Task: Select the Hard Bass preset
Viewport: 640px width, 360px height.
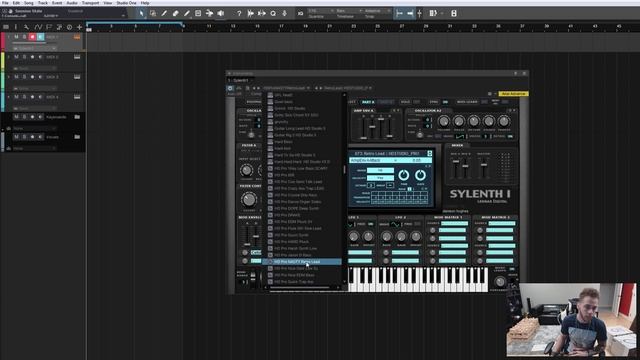Action: (283, 142)
